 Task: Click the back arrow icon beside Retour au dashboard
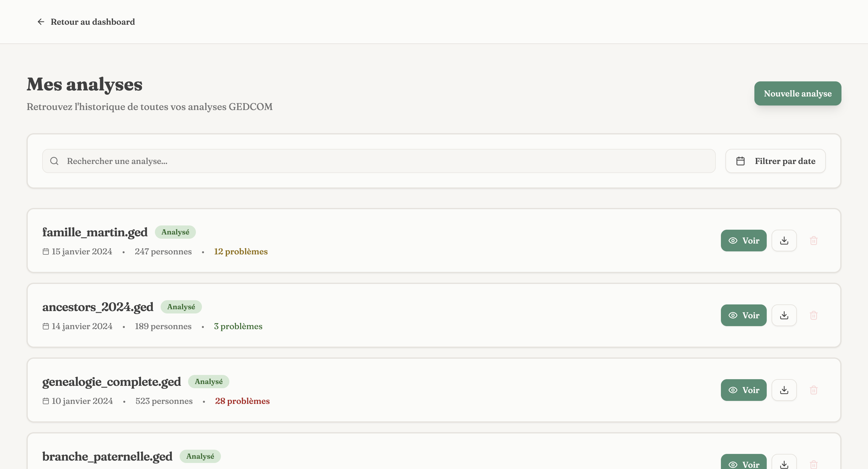click(x=41, y=22)
